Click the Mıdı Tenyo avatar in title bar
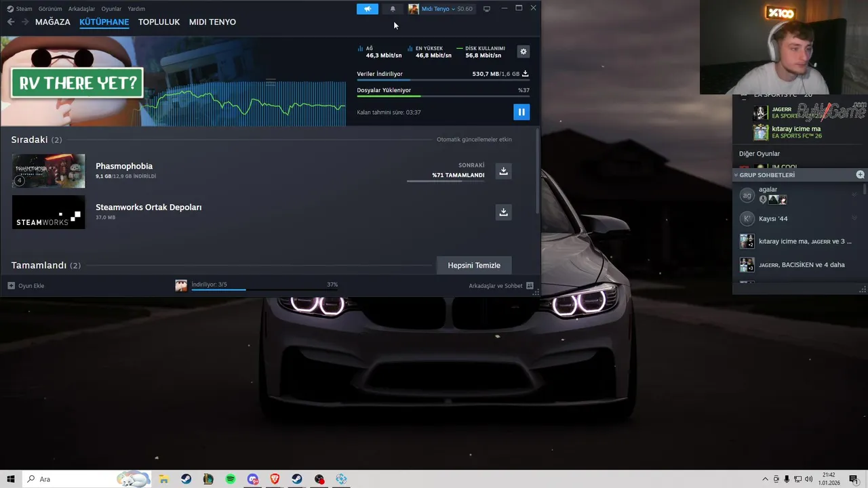Image resolution: width=868 pixels, height=488 pixels. [413, 9]
